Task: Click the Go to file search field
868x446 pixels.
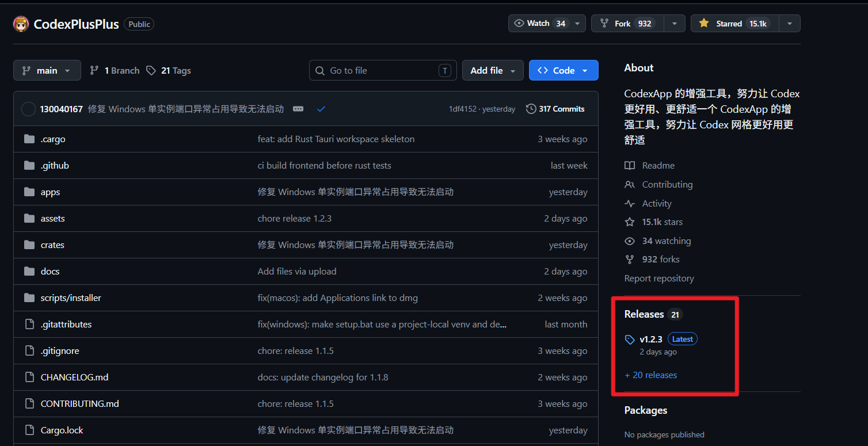Action: coord(383,71)
